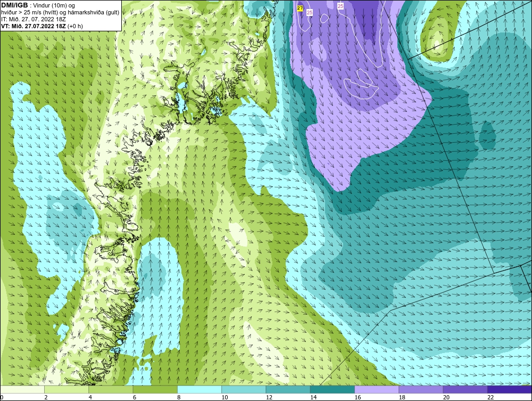Pick the cyan 10–12 m/s legend swatch
This screenshot has height=401, width=532.
(x=244, y=389)
